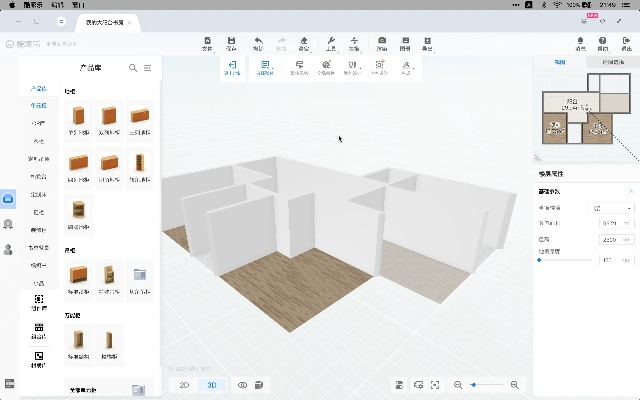The height and width of the screenshot is (400, 640).
Task: Click the file button in top toolbar
Action: click(x=208, y=43)
